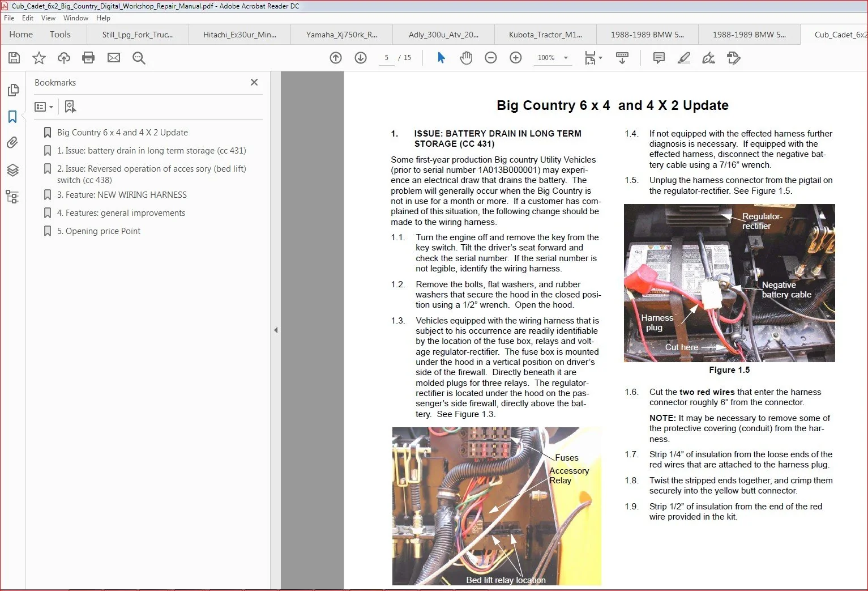The height and width of the screenshot is (591, 868).
Task: Open bookmark 5. Opening price Point
Action: pyautogui.click(x=99, y=231)
